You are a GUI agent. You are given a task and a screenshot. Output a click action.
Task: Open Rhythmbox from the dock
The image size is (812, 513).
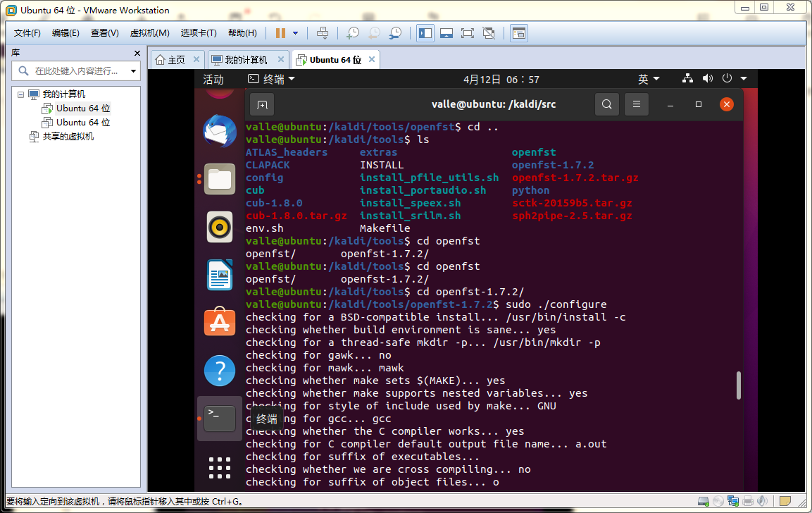click(220, 227)
